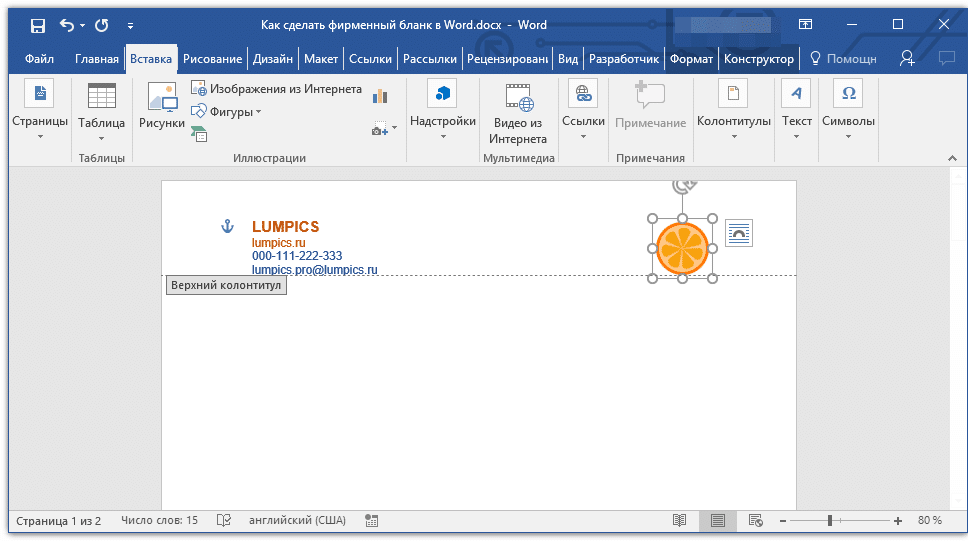Open the screenshot (Снимок) camera dropdown
The width and height of the screenshot is (968, 541).
[384, 128]
